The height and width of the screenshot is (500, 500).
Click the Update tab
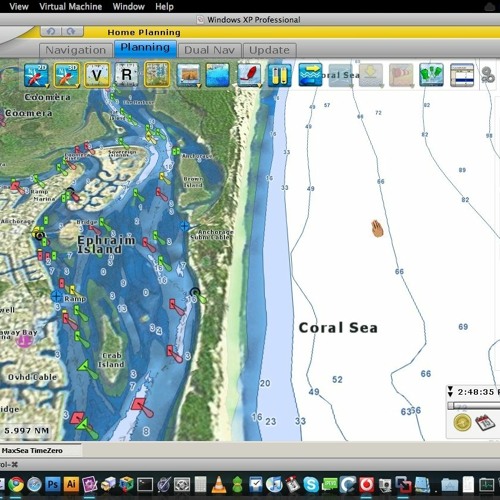pos(269,50)
